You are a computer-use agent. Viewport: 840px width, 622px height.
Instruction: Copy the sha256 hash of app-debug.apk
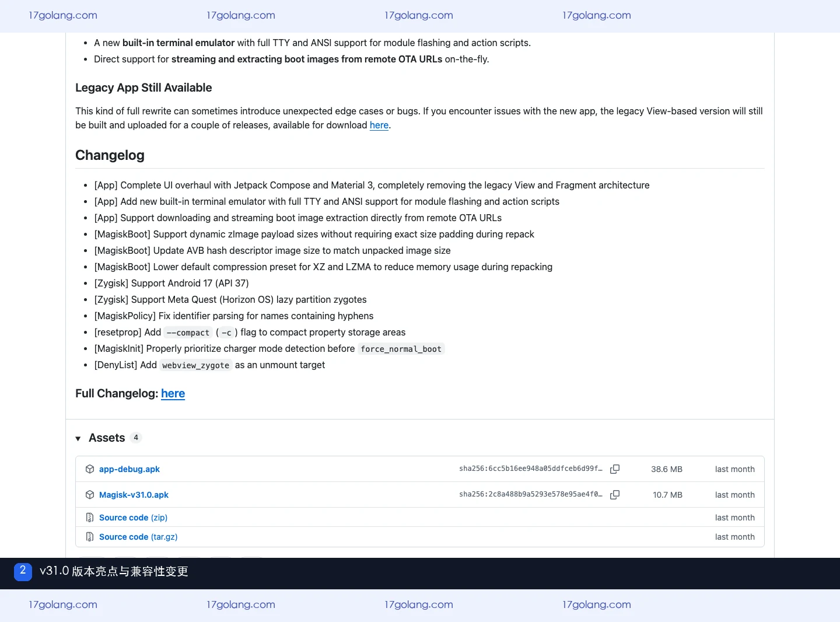point(615,469)
